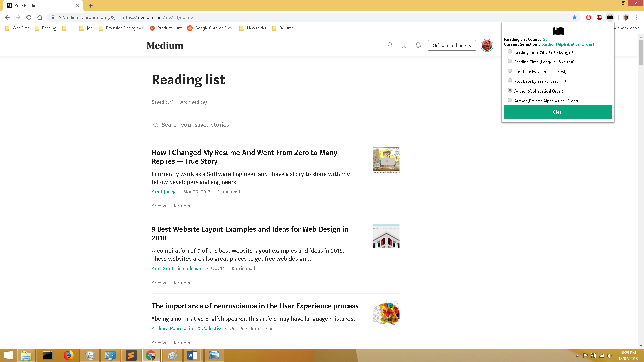Open the Medium search icon
644x362 pixels.
tap(390, 45)
